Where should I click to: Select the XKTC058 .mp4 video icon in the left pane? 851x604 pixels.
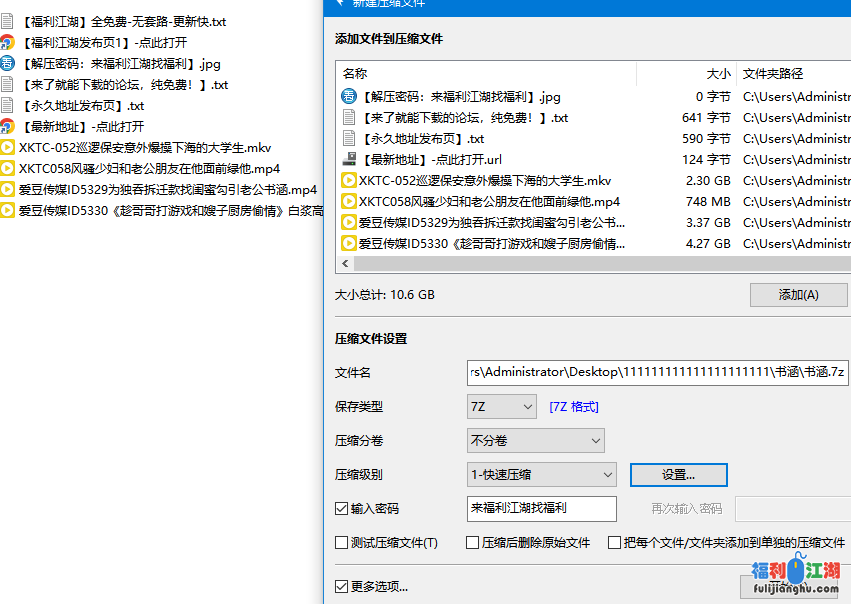[8, 169]
